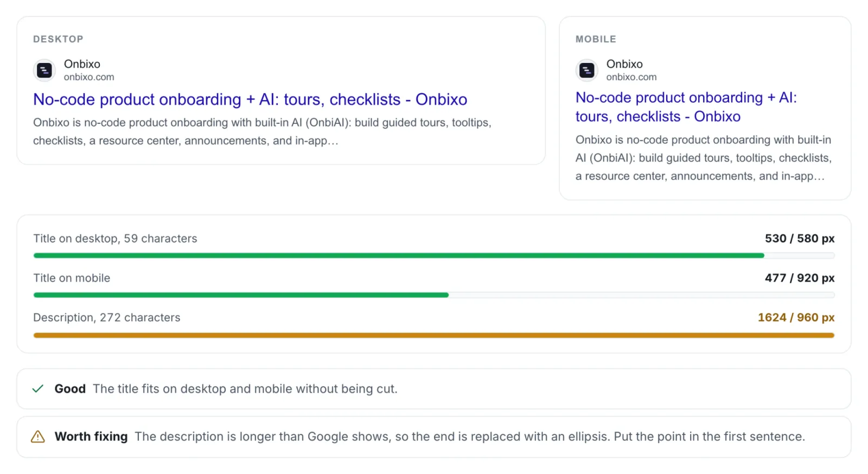Click the warning triangle beside Worth fixing
868x474 pixels.
click(38, 437)
